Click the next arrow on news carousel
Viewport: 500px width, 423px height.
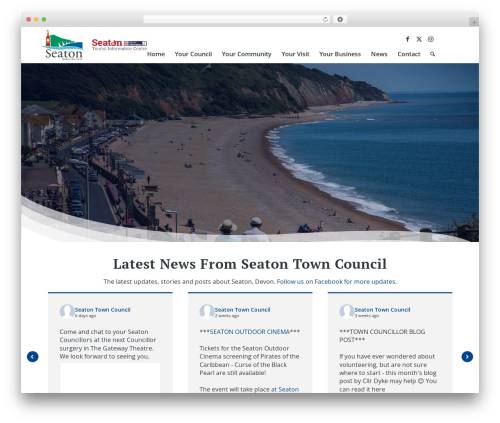point(467,356)
